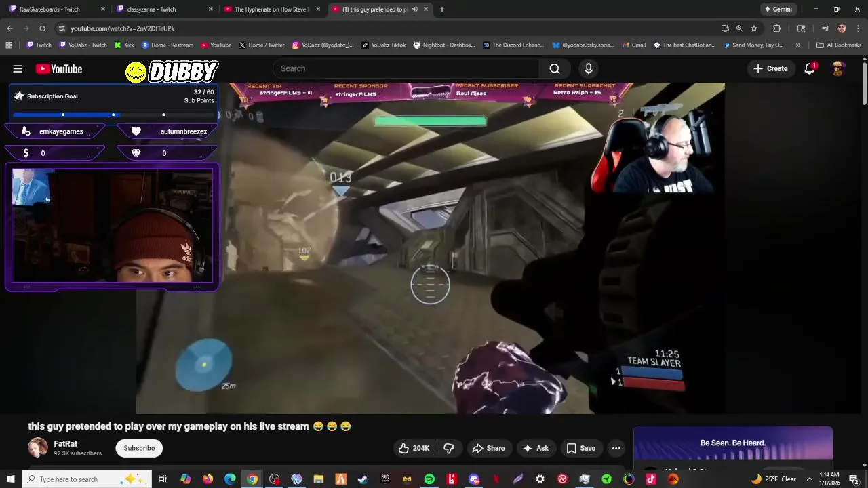Open the Kick bookmark
Image resolution: width=868 pixels, height=488 pixels.
click(x=124, y=45)
